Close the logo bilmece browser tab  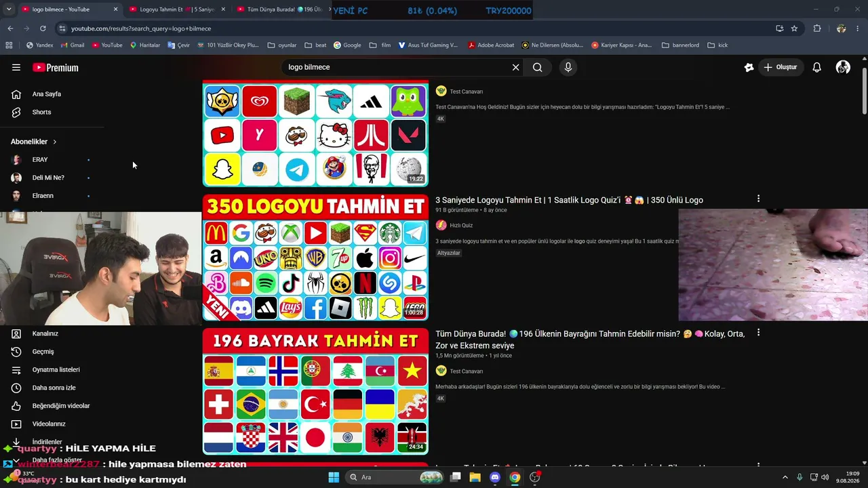point(115,9)
